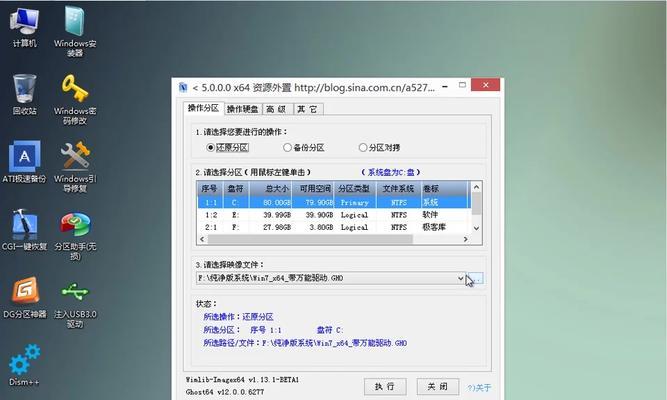Click the 可用空间 column header

(x=314, y=189)
